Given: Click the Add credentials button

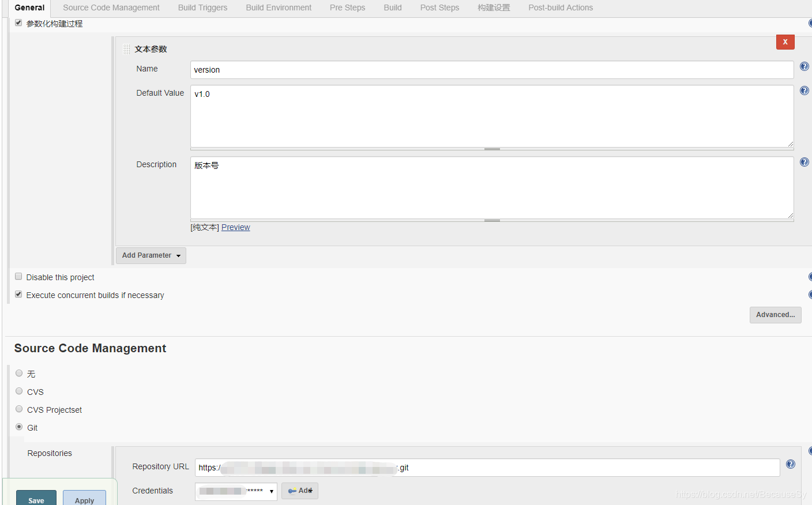Looking at the screenshot, I should (x=300, y=491).
